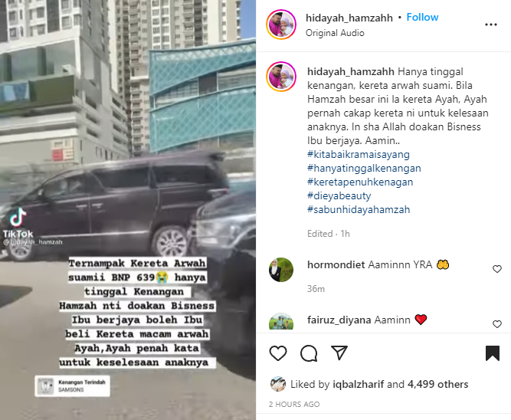Open hashtag #kitabaikramaisayang

[x=359, y=154]
